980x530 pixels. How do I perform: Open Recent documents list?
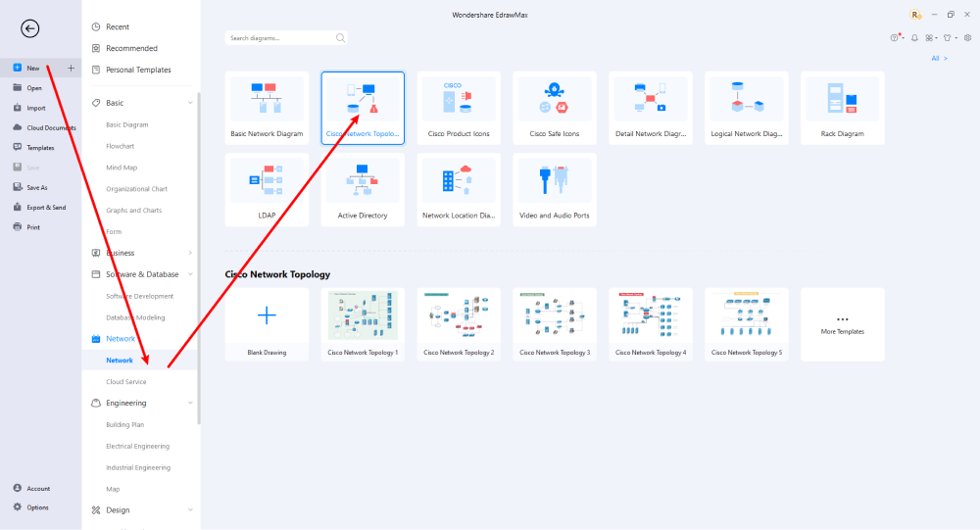click(x=118, y=26)
